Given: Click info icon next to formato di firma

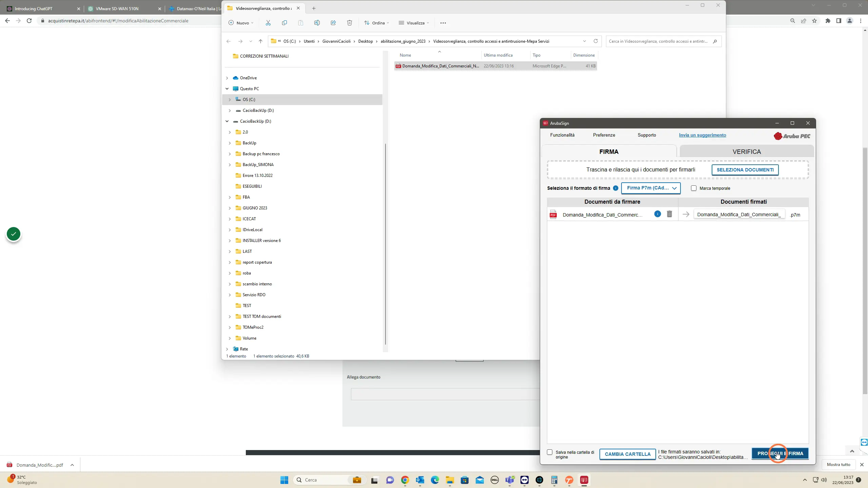Looking at the screenshot, I should tap(615, 188).
